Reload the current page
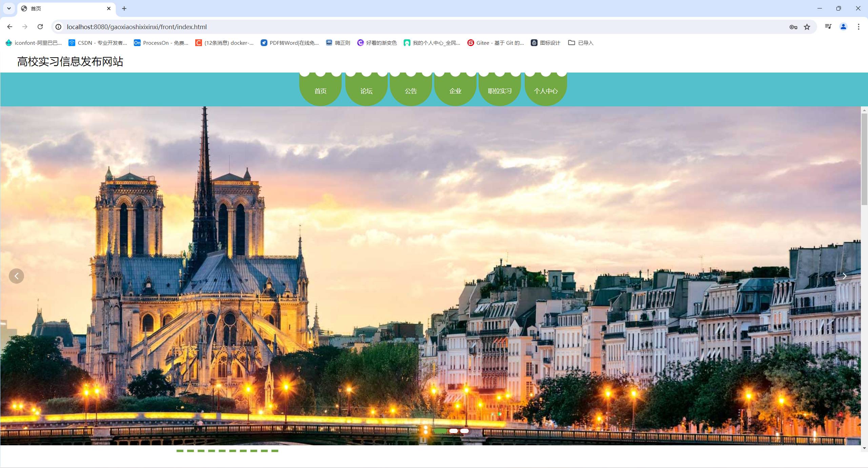This screenshot has height=468, width=868. pyautogui.click(x=40, y=27)
